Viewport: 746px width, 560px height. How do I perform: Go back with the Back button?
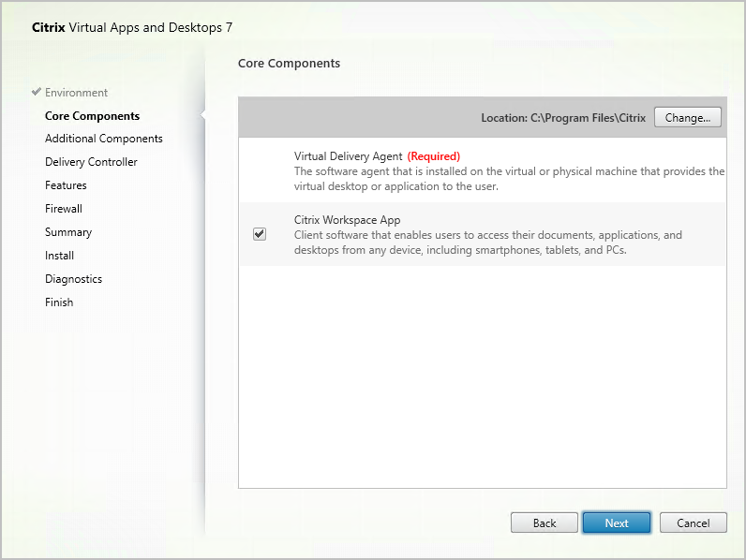point(544,523)
